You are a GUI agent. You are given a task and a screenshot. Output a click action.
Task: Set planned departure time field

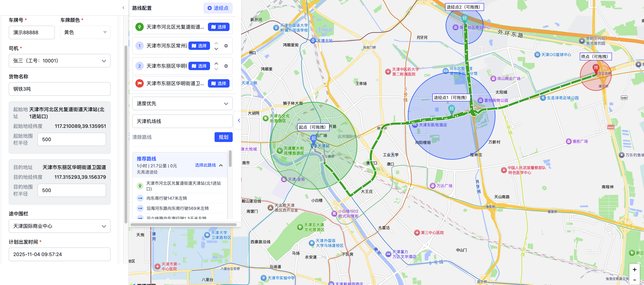tap(59, 254)
